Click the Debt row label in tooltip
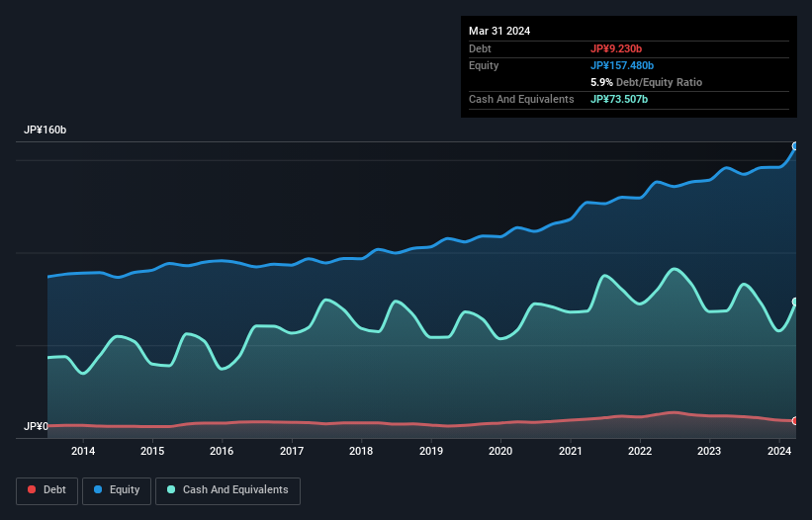Viewport: 812px width, 520px height. (x=480, y=48)
